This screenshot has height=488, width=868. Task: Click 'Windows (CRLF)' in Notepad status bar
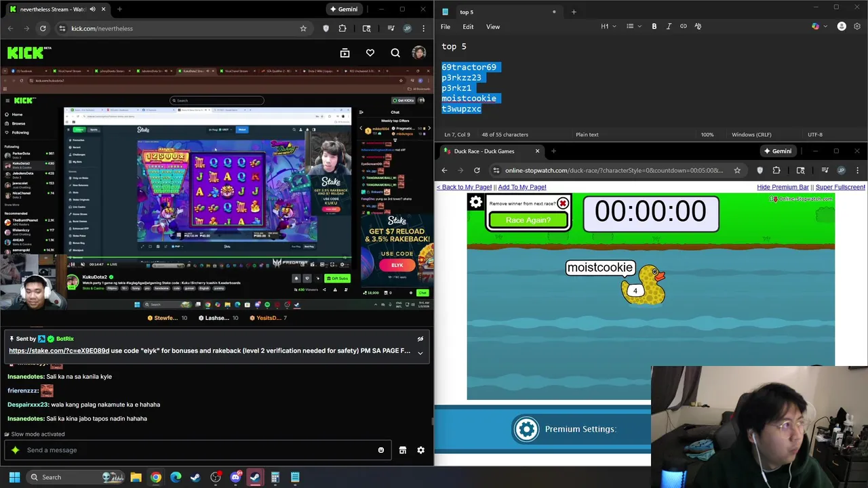click(x=751, y=134)
